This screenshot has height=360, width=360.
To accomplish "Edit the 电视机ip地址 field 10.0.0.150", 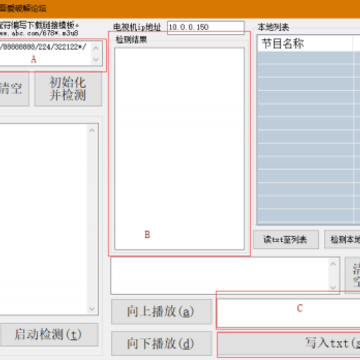I will [206, 27].
